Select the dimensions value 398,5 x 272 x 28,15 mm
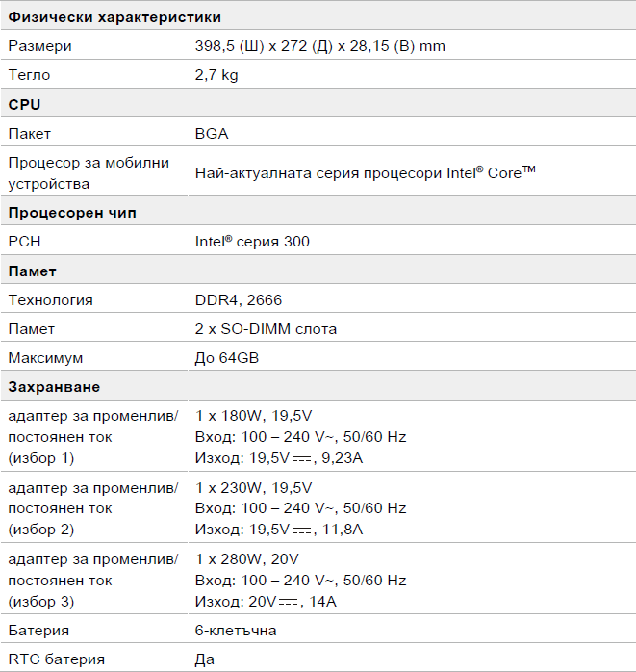 point(320,46)
